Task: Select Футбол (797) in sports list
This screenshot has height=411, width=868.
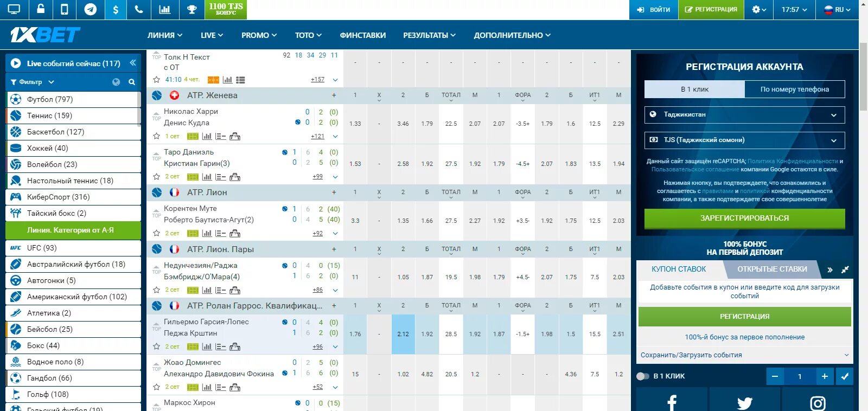Action: tap(73, 99)
